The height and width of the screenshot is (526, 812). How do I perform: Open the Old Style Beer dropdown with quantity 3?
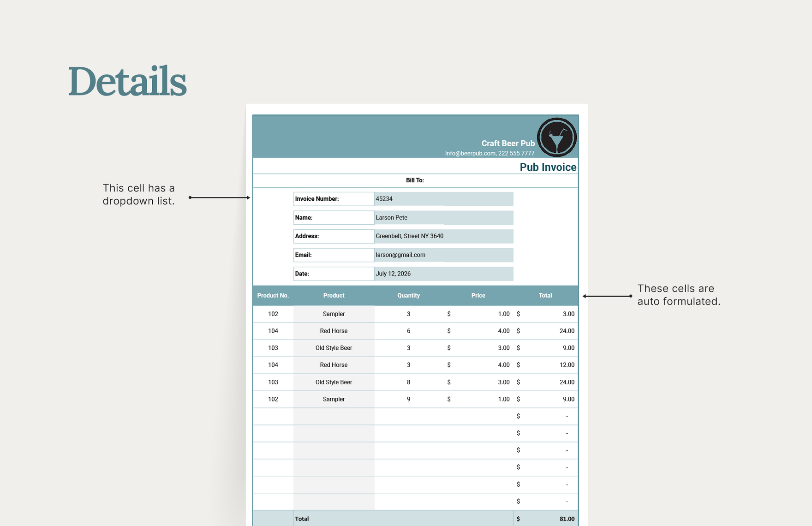[334, 348]
